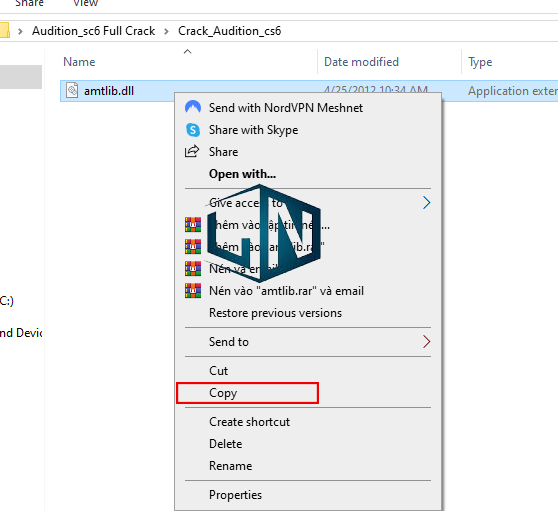Click the NordVPN Meshnet icon
This screenshot has width=558, height=511.
[x=193, y=107]
